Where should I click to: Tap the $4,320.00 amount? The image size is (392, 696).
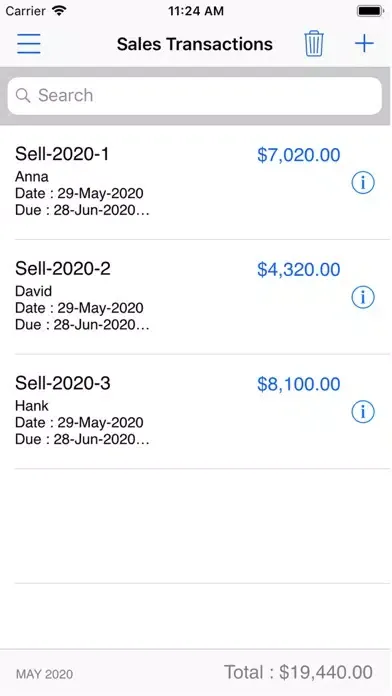coord(299,269)
